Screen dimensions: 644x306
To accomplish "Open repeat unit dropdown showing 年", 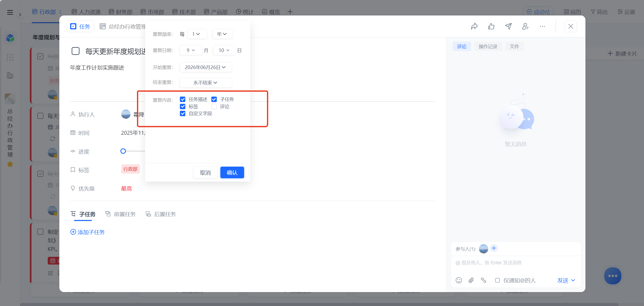I will pos(222,34).
